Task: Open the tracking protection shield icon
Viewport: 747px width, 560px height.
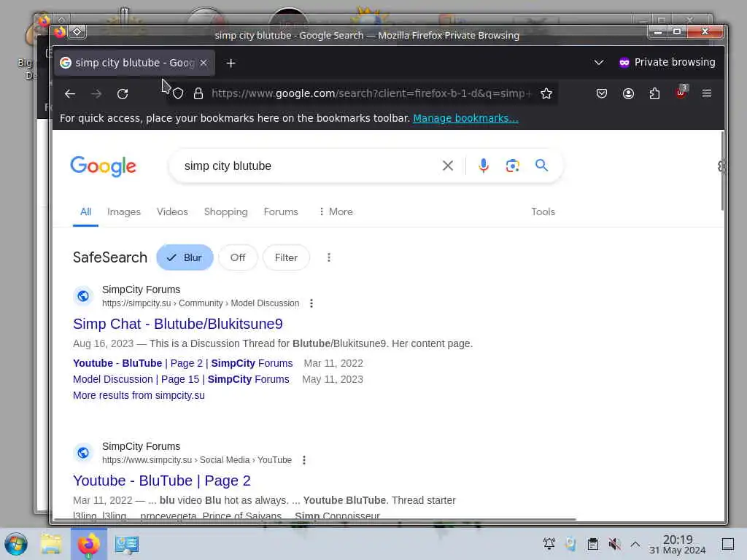Action: 178,94
